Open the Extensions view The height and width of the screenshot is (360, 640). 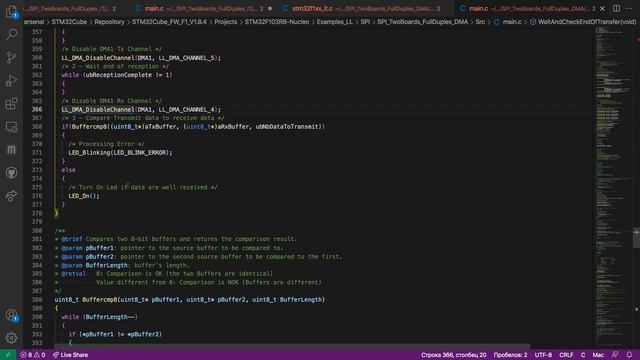click(x=11, y=104)
